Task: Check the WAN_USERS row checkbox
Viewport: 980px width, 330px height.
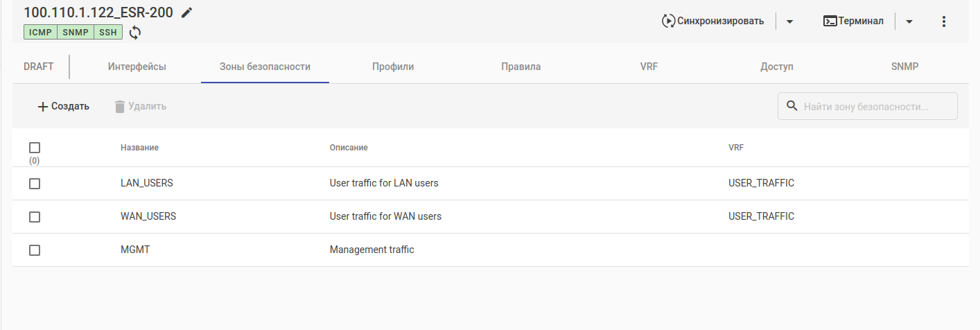Action: pyautogui.click(x=35, y=217)
